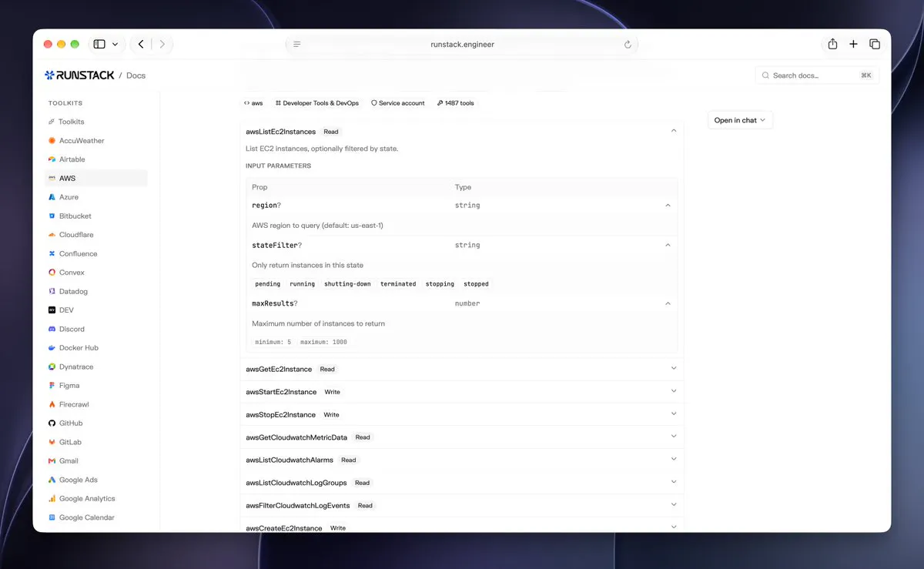Expand the awsGetEc2Instance section
Screen dimensions: 924x569
click(x=674, y=368)
